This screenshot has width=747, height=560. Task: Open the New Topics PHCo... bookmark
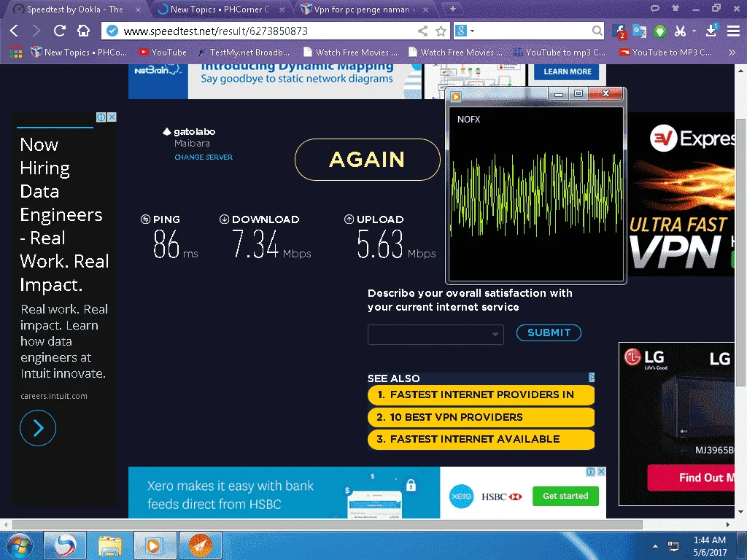pyautogui.click(x=79, y=52)
